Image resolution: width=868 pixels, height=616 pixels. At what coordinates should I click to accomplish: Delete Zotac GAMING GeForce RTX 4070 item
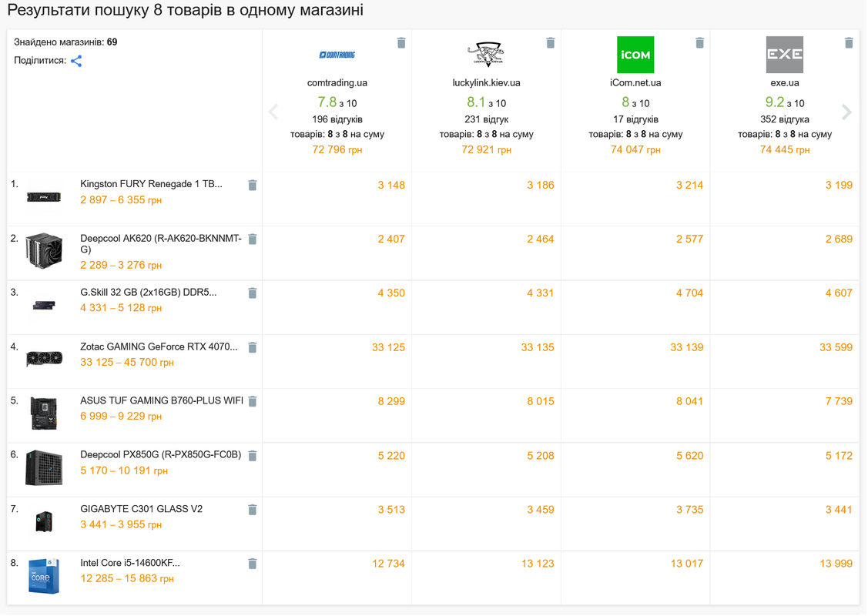click(253, 347)
